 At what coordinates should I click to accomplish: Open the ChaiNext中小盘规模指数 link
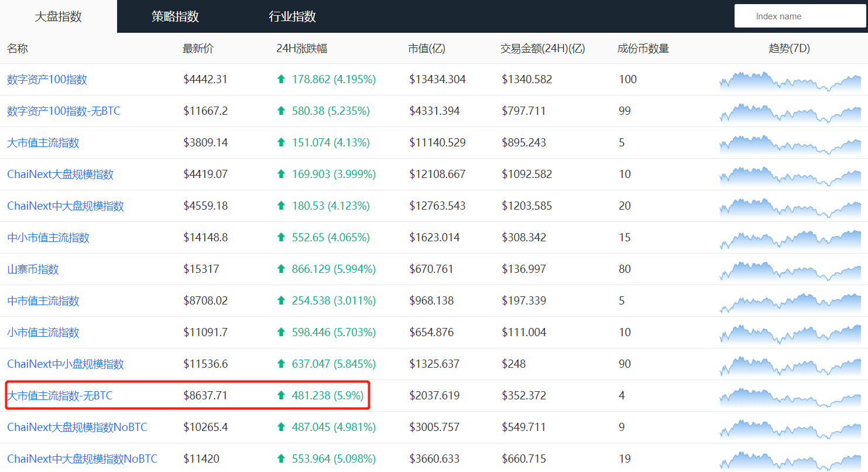coord(66,364)
